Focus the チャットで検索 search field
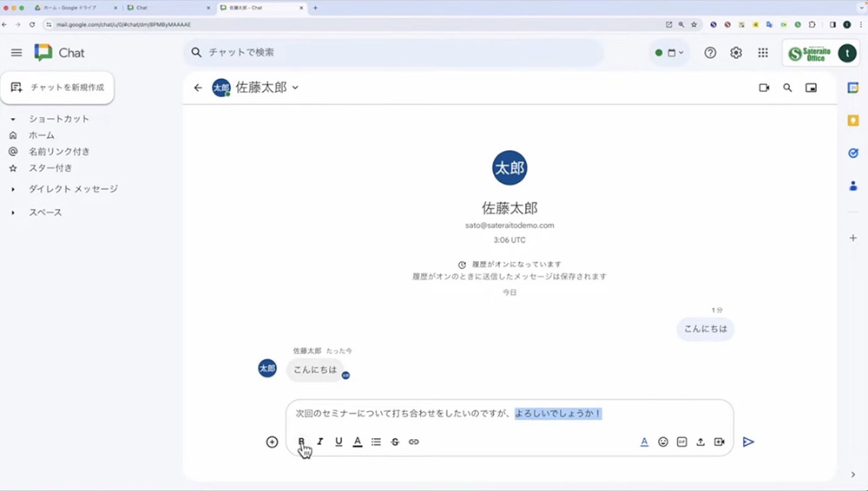The width and height of the screenshot is (868, 491). pyautogui.click(x=393, y=53)
